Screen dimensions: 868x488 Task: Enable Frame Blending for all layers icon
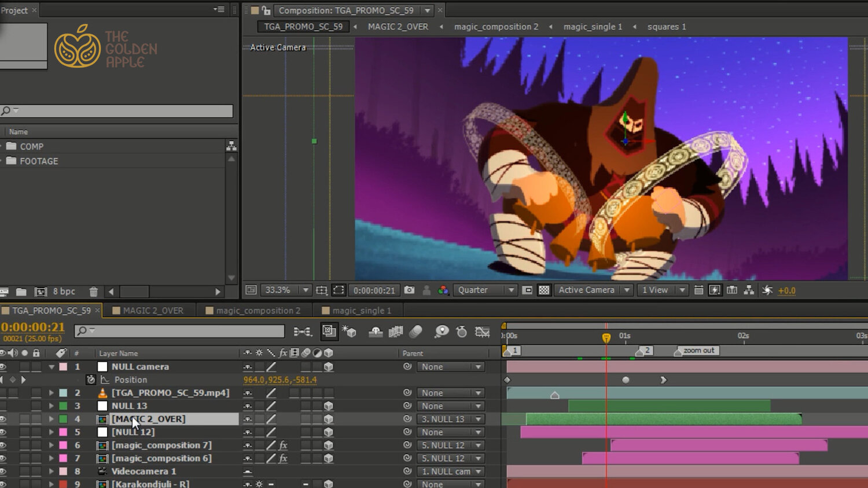[x=396, y=331]
